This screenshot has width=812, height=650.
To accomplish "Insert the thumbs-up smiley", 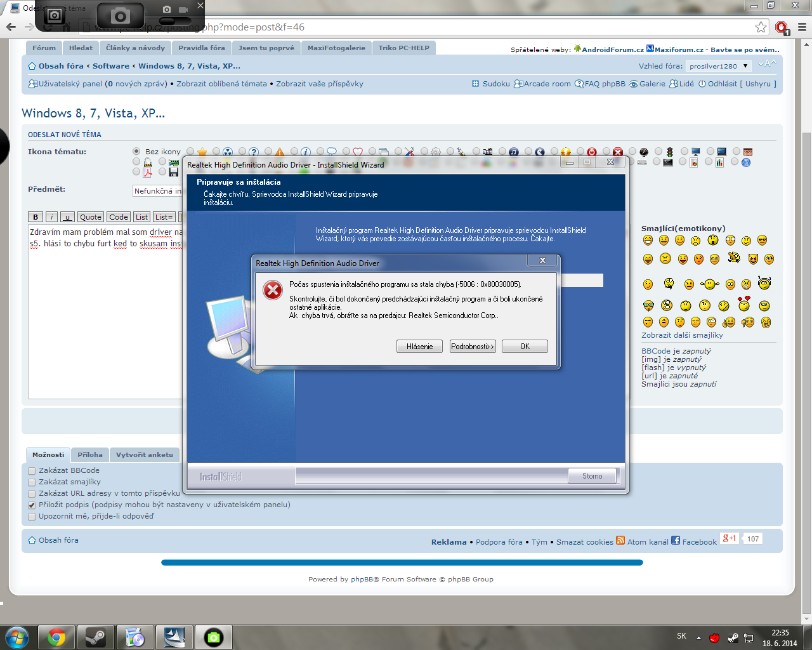I will pos(729,322).
